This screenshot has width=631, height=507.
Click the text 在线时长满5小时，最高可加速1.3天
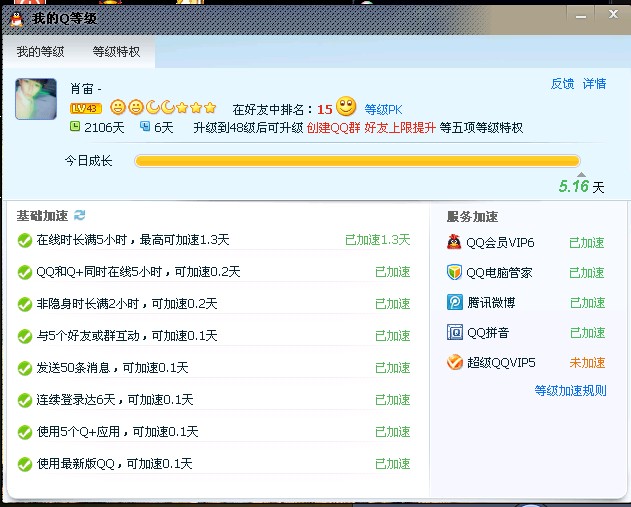(133, 240)
